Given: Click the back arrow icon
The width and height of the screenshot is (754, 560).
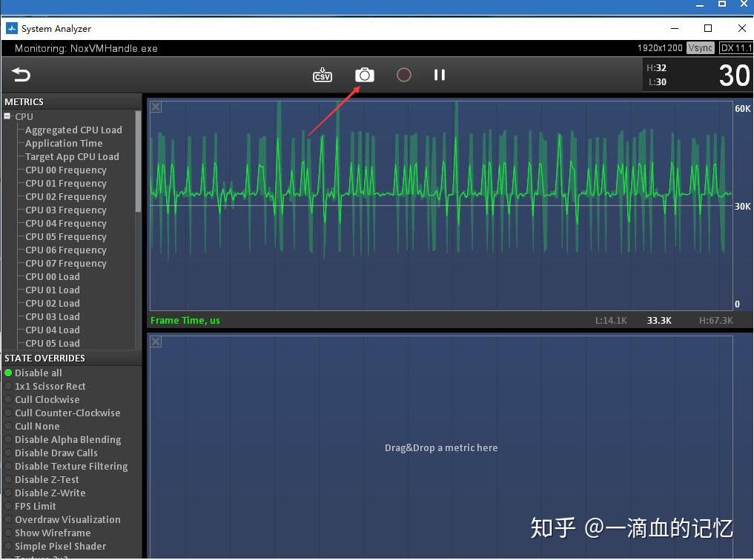Looking at the screenshot, I should (20, 75).
